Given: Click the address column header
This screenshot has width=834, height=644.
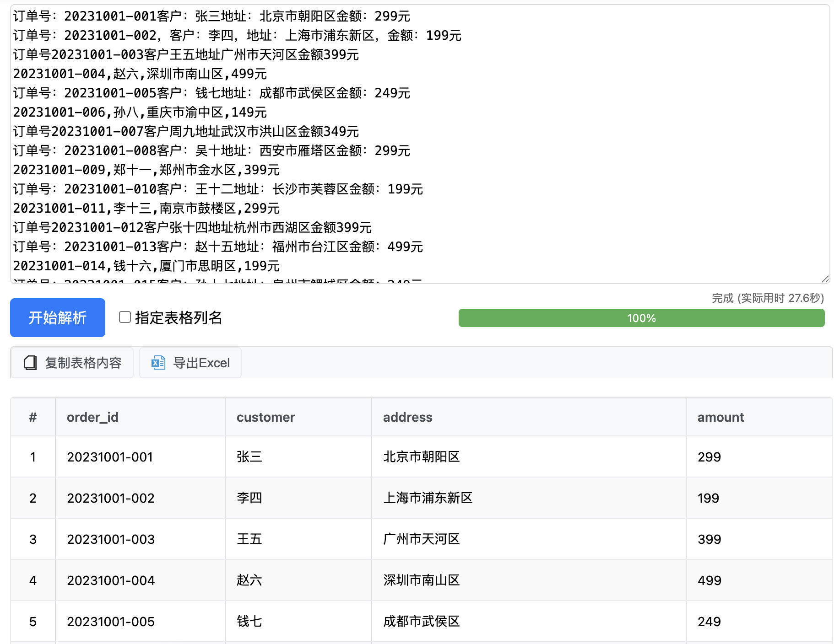Looking at the screenshot, I should click(x=407, y=417).
